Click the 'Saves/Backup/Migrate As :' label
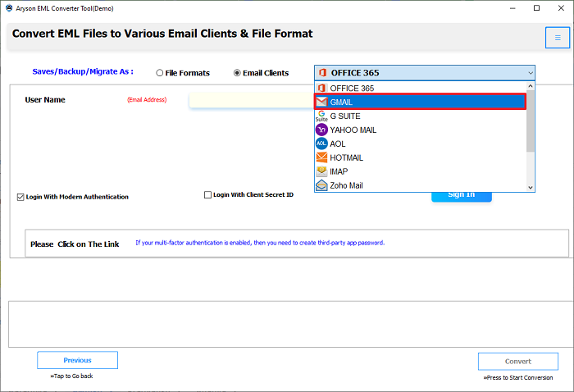574x392 pixels. point(83,71)
